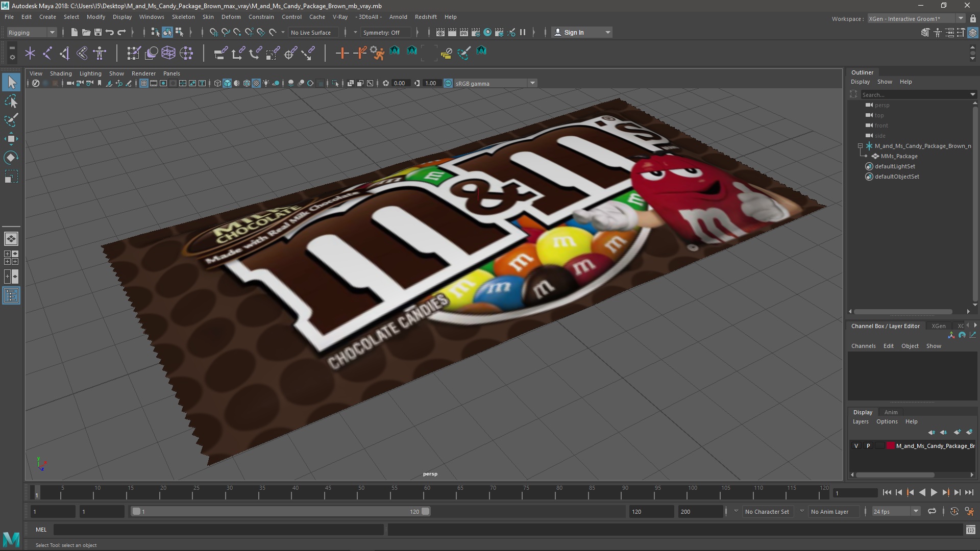Toggle Isolate Select in viewport toolbar
This screenshot has height=551, width=980.
[x=335, y=83]
